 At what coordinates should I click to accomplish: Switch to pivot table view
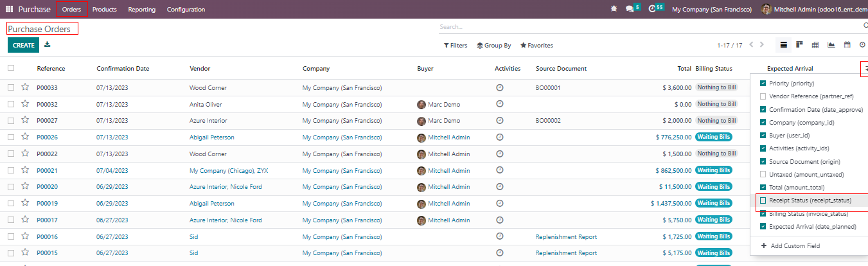click(815, 45)
